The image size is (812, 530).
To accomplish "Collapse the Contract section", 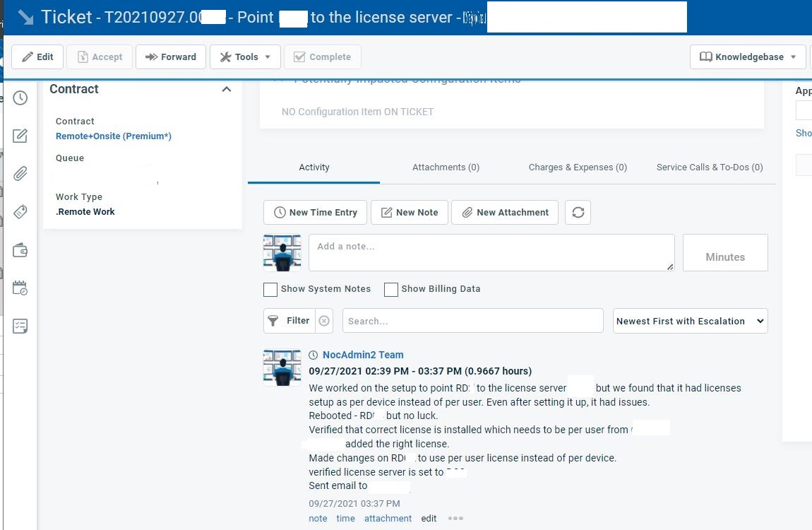I will coord(227,90).
